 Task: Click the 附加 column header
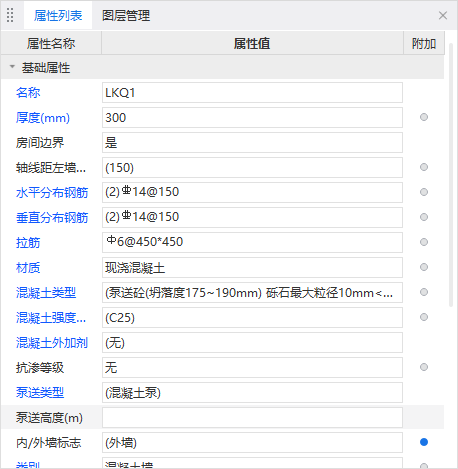tap(424, 43)
